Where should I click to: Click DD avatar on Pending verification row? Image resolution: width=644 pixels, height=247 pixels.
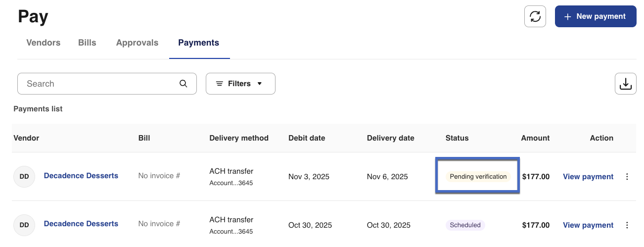[24, 176]
